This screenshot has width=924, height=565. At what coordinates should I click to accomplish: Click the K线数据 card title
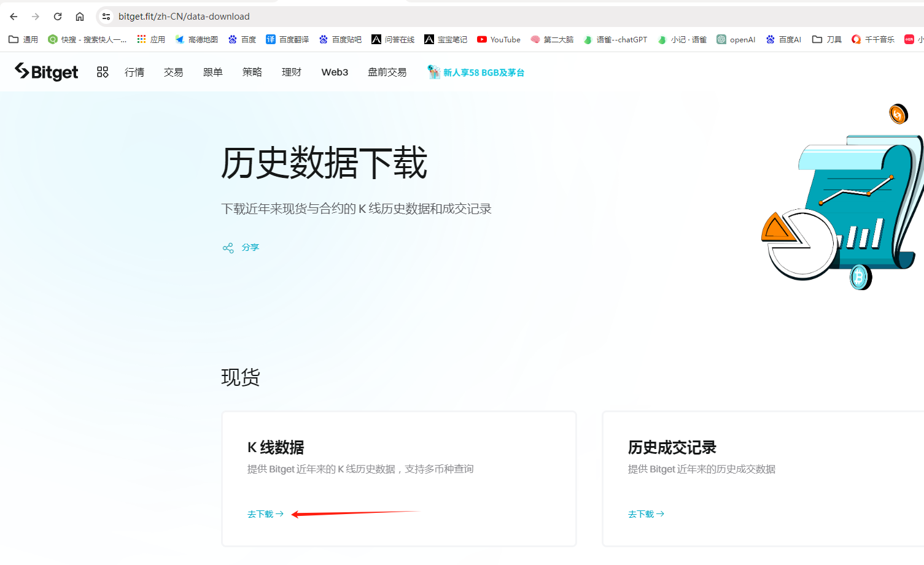pyautogui.click(x=276, y=448)
